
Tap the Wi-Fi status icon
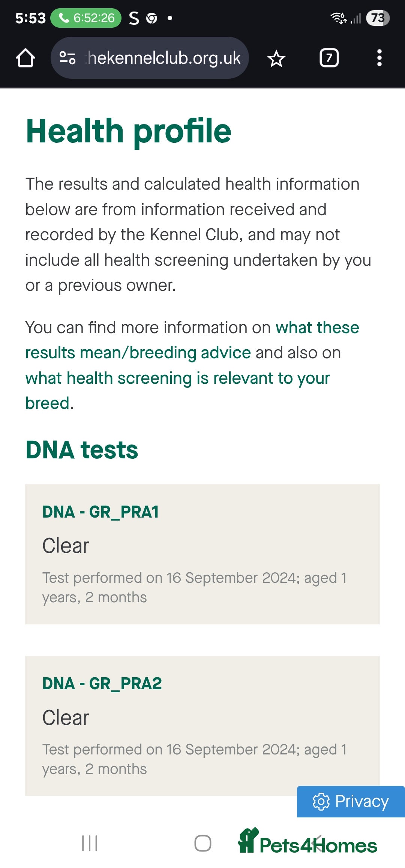[338, 18]
